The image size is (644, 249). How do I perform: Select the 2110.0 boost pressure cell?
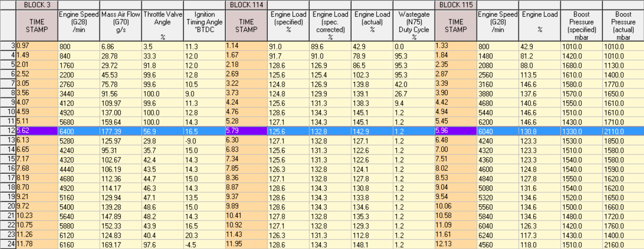pos(623,131)
